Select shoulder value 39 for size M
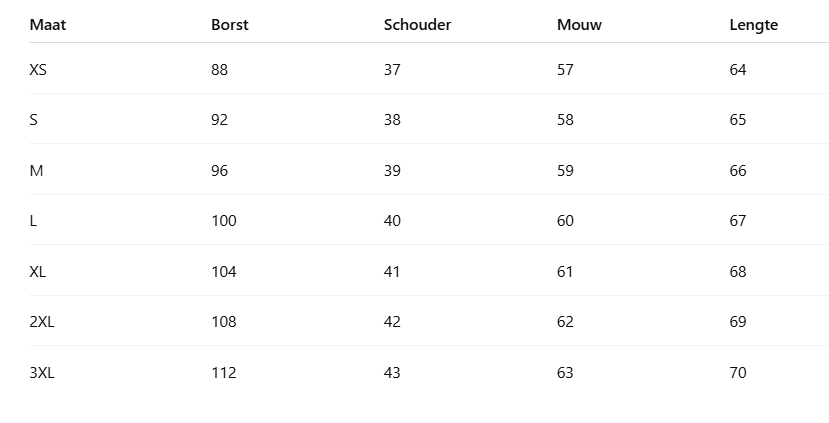The image size is (829, 423). coord(392,171)
